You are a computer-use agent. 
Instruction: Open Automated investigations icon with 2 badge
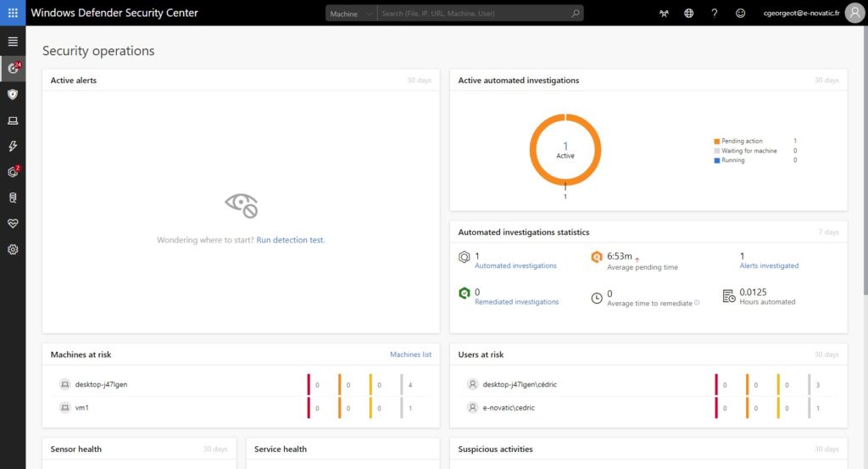click(14, 171)
